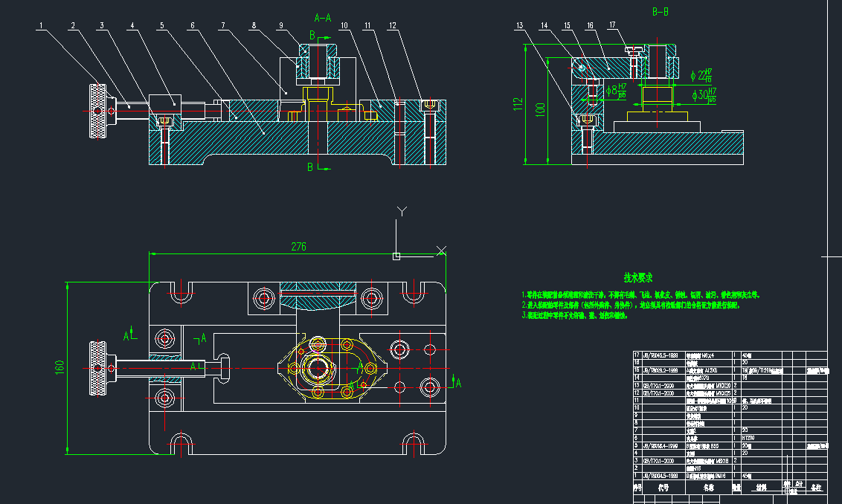Click part balloon number 11
The height and width of the screenshot is (504, 842).
point(368,25)
